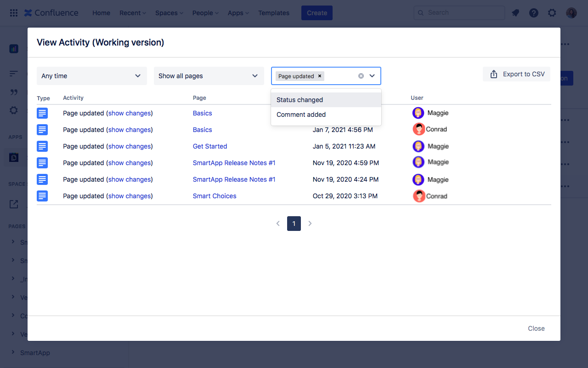Open the activity type filter chevron
Viewport: 588px width, 368px height.
tap(373, 75)
